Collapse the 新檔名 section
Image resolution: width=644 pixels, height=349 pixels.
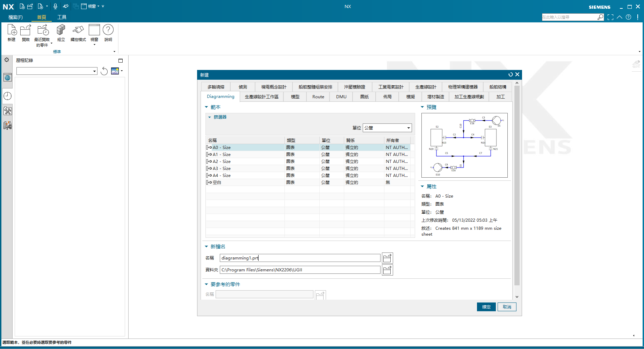206,247
